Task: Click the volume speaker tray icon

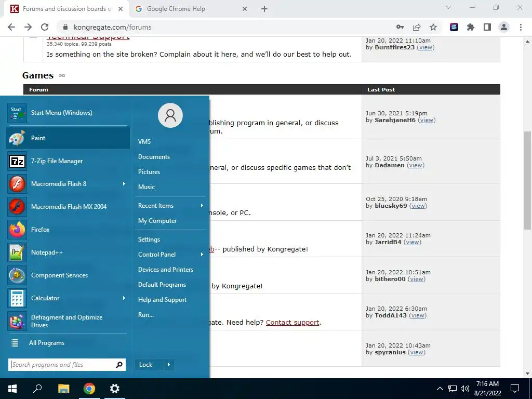Action: click(x=465, y=389)
